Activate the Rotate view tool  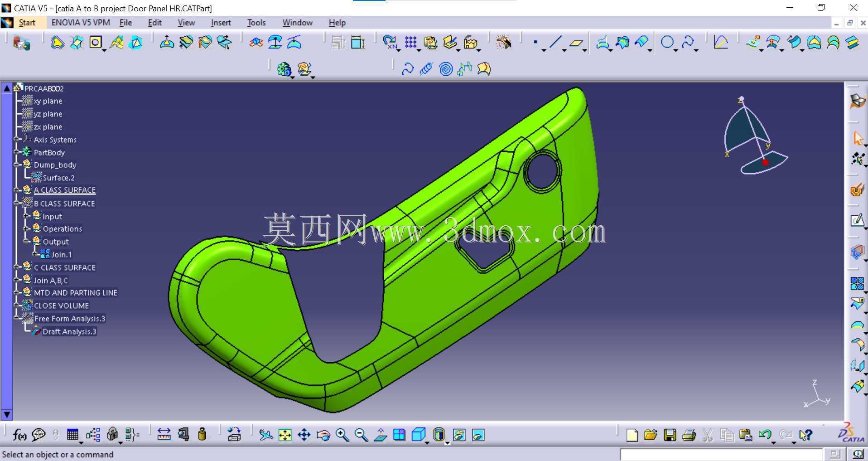(323, 435)
